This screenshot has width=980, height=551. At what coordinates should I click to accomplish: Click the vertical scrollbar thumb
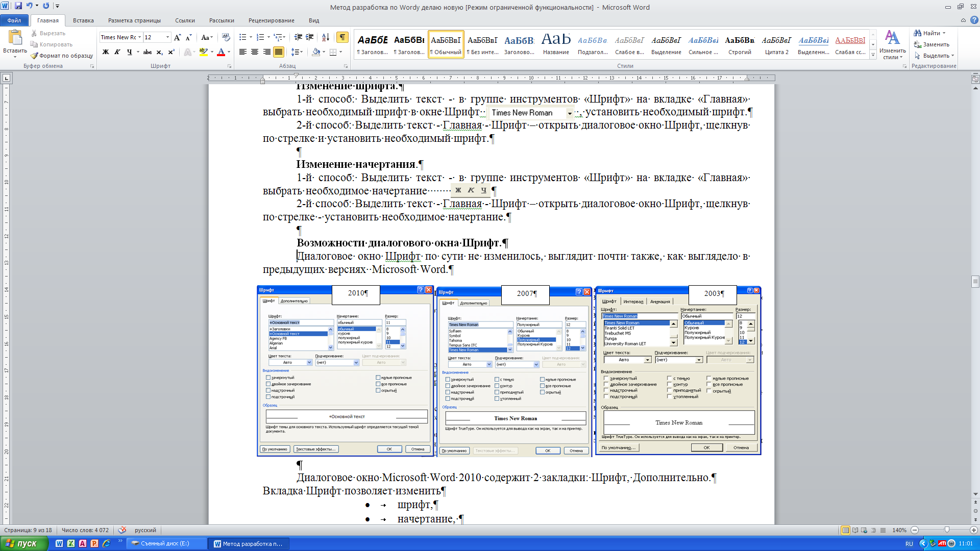[x=975, y=282]
